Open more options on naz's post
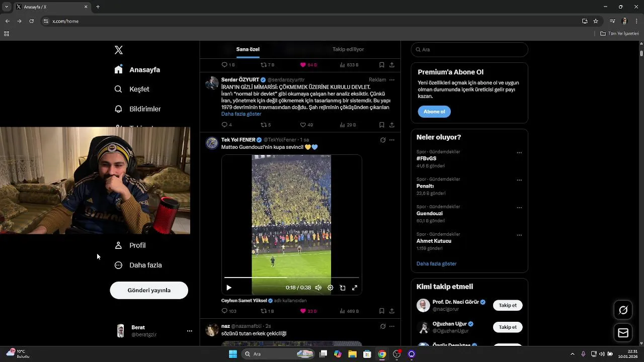Image resolution: width=644 pixels, height=362 pixels. [392, 326]
